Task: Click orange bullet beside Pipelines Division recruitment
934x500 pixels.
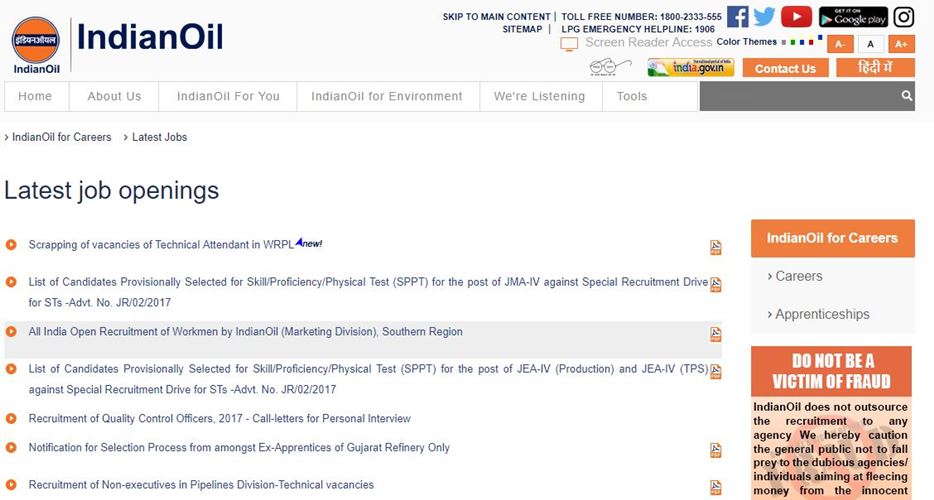Action: pyautogui.click(x=11, y=485)
